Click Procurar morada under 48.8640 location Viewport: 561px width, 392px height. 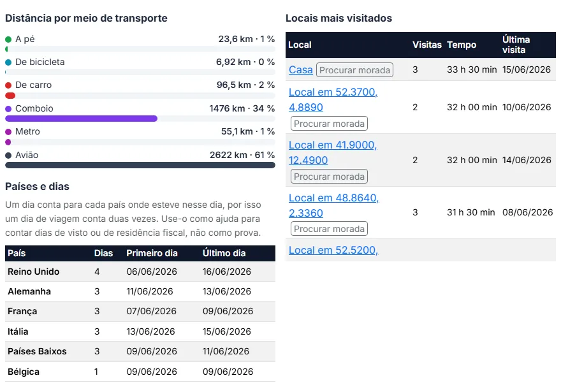(329, 229)
